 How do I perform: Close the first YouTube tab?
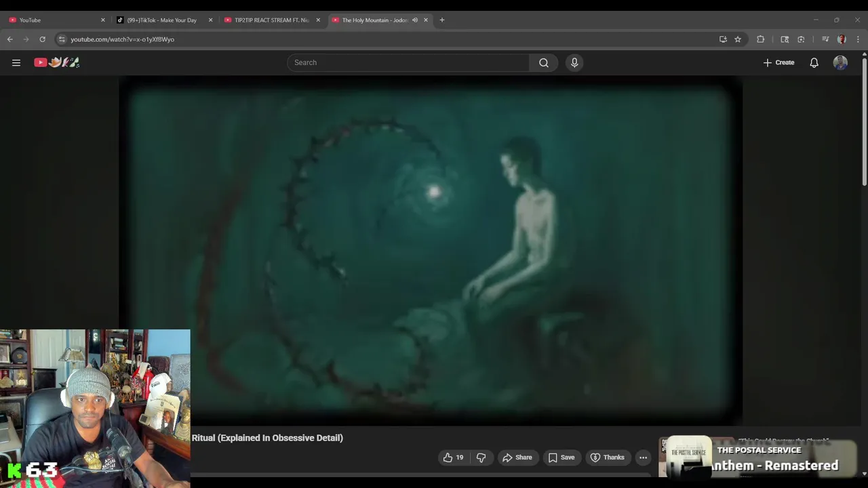tap(103, 20)
